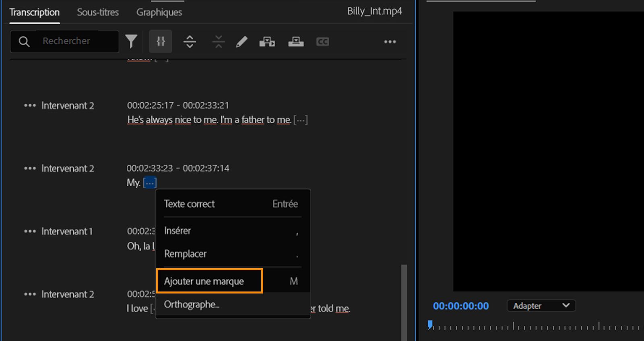The height and width of the screenshot is (341, 644).
Task: Click the split segment icon
Action: click(x=190, y=41)
